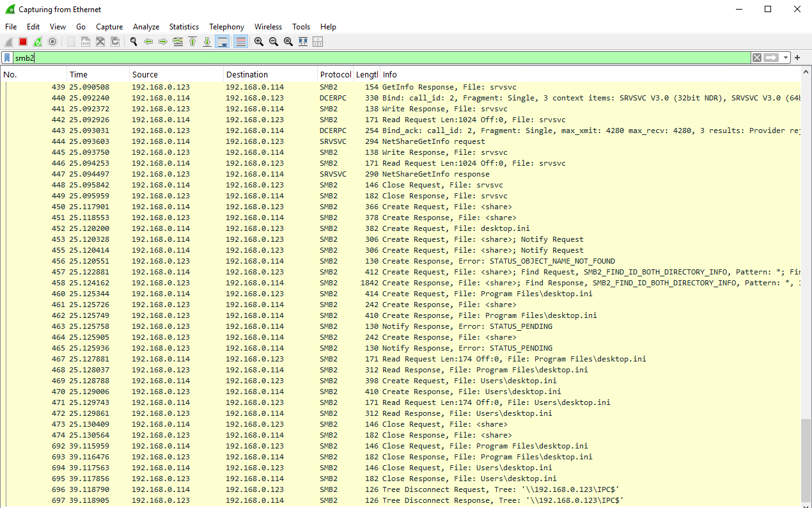Screen dimensions: 812x508
Task: Click the Find packet magnifier icon
Action: click(134, 42)
